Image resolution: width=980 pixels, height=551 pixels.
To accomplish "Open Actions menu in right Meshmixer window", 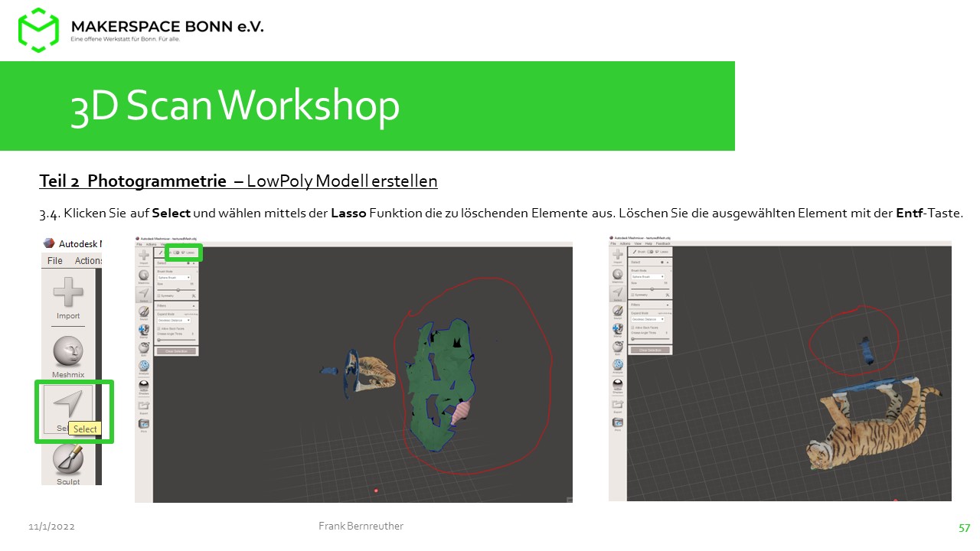I will 626,243.
